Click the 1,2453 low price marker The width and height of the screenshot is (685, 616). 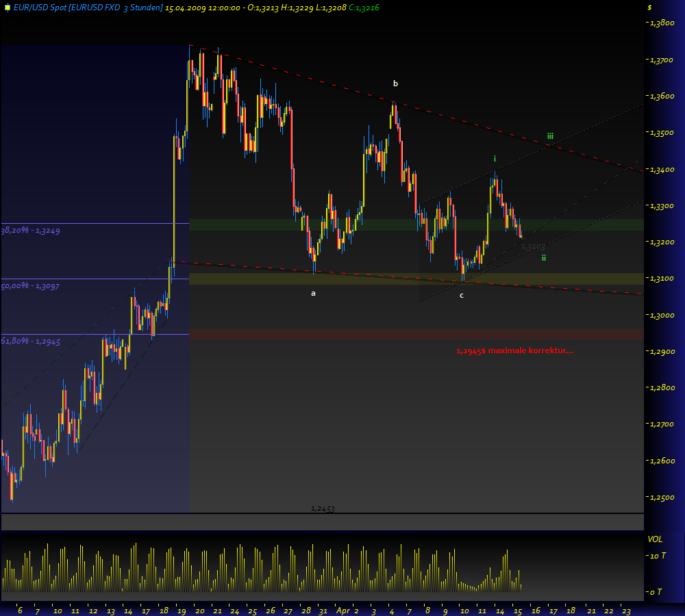point(321,508)
